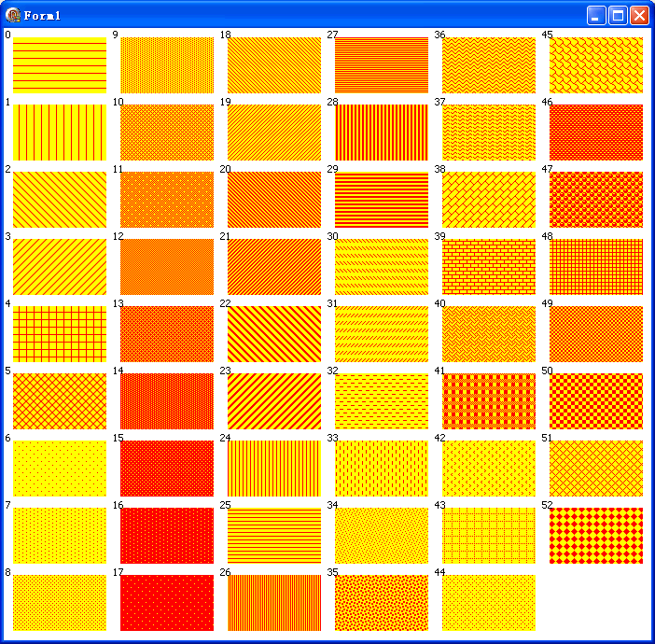Viewport: 655px width, 644px height.
Task: Pick the outlined diamond swatch 51
Action: [x=596, y=469]
